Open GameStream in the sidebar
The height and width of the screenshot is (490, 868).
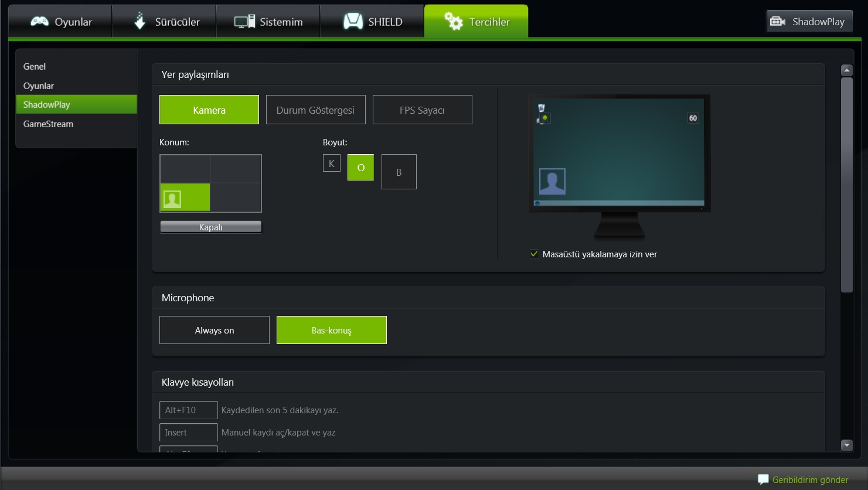(76, 124)
